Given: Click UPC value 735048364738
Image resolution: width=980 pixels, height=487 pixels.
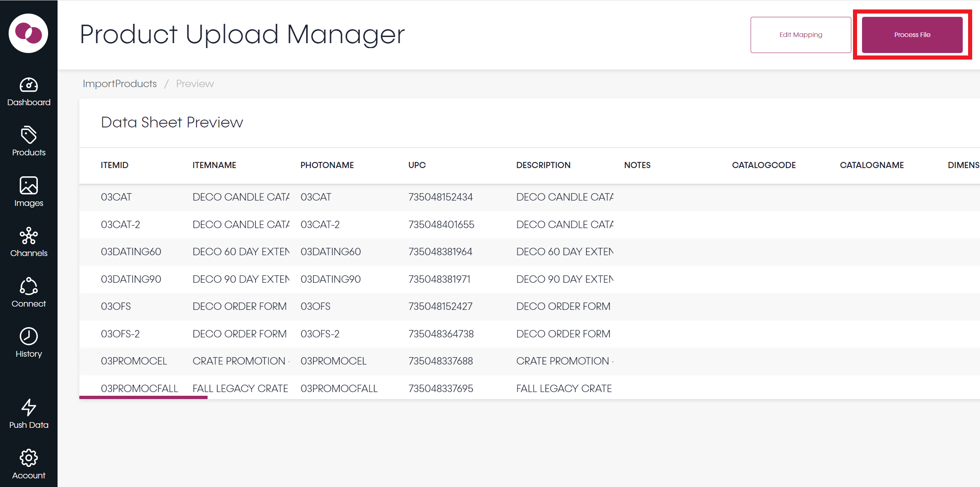Looking at the screenshot, I should pos(441,334).
